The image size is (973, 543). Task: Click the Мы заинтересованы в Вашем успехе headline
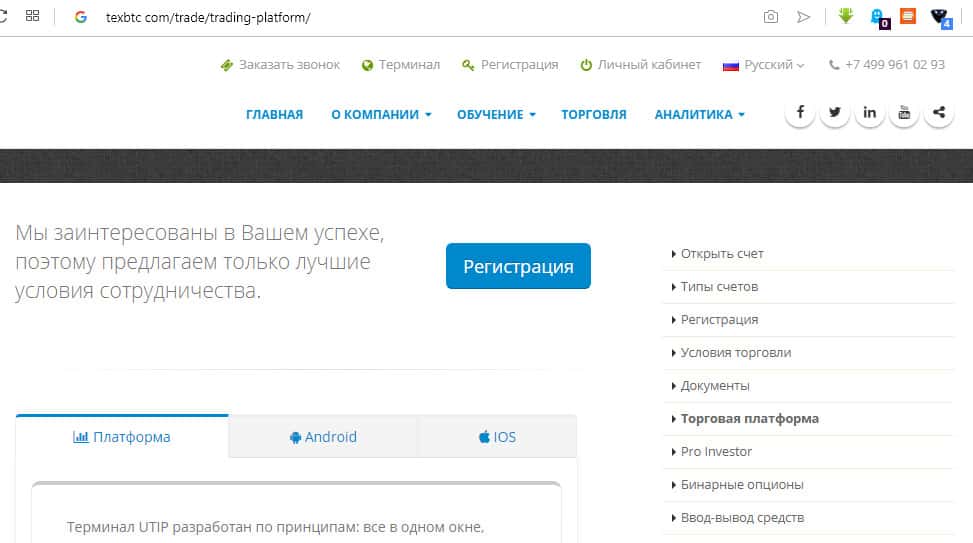[200, 262]
